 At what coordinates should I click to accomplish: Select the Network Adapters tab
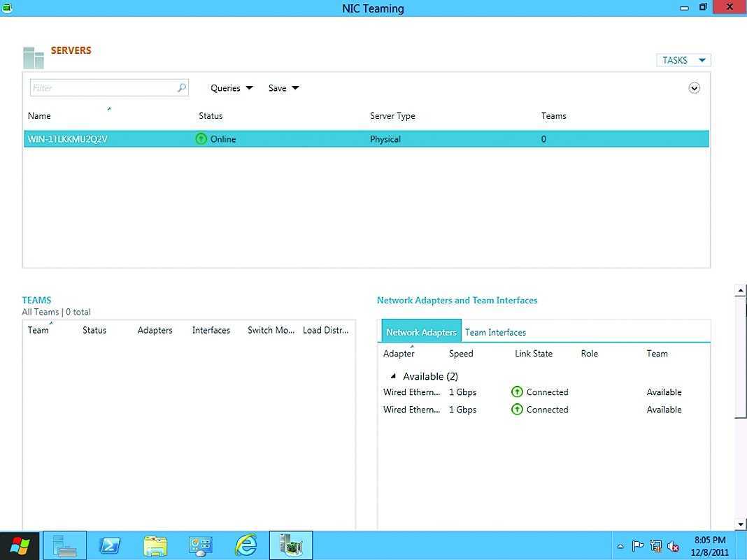[421, 332]
